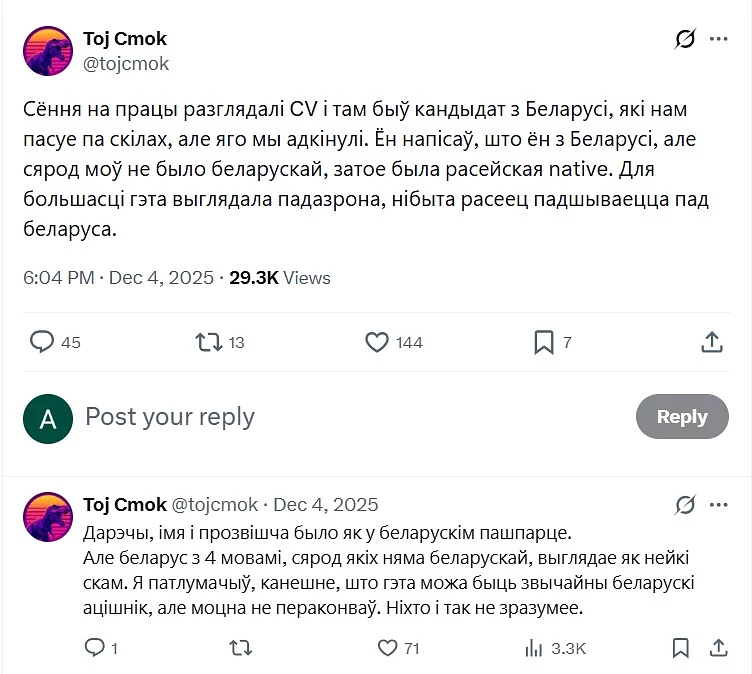Image resolution: width=752 pixels, height=674 pixels.
Task: Like the reply post with 71 likes
Action: click(x=387, y=648)
